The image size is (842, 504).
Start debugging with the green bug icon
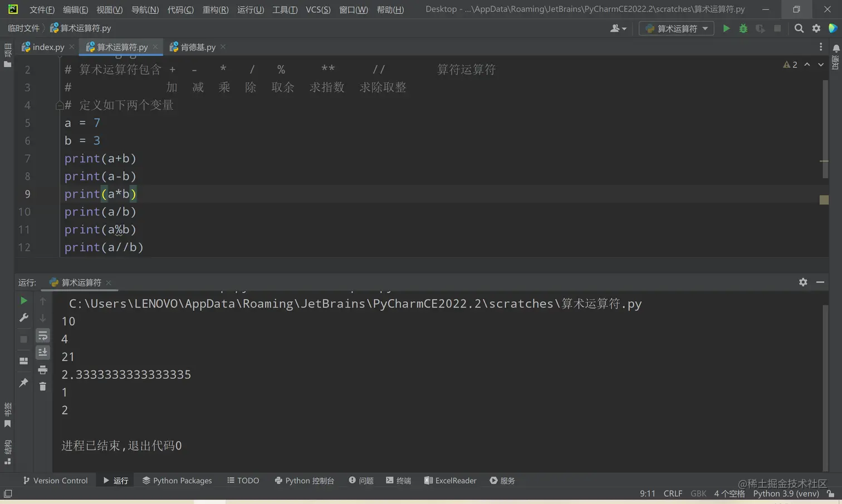(743, 28)
